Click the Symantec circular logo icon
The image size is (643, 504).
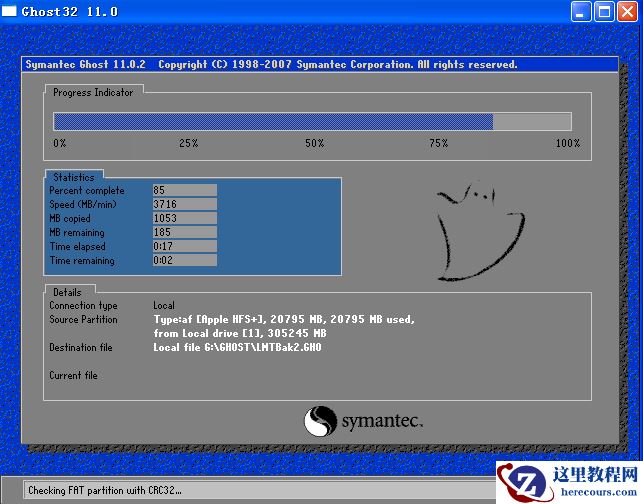(x=319, y=420)
